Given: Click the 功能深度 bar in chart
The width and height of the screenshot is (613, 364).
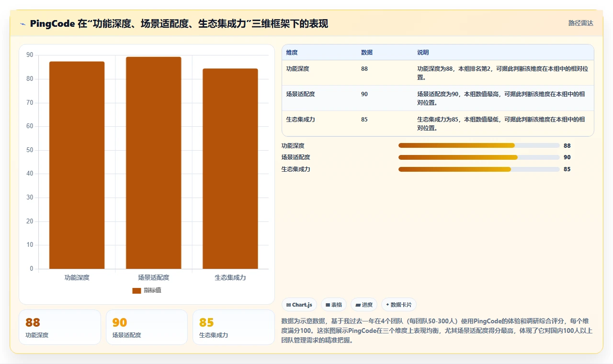Looking at the screenshot, I should [77, 165].
